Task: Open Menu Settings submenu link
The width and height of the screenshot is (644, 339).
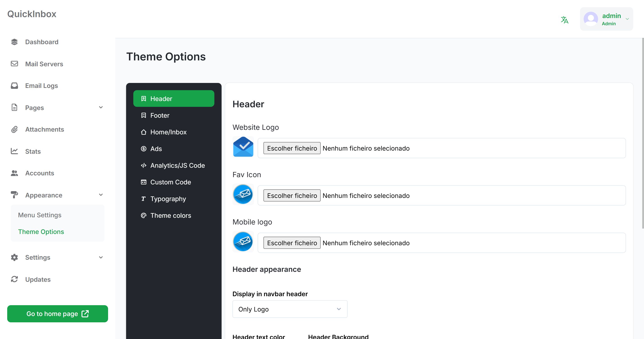Action: click(x=40, y=215)
